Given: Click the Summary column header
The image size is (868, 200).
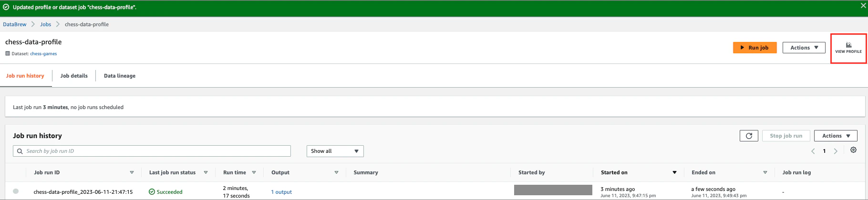Looking at the screenshot, I should coord(366,172).
